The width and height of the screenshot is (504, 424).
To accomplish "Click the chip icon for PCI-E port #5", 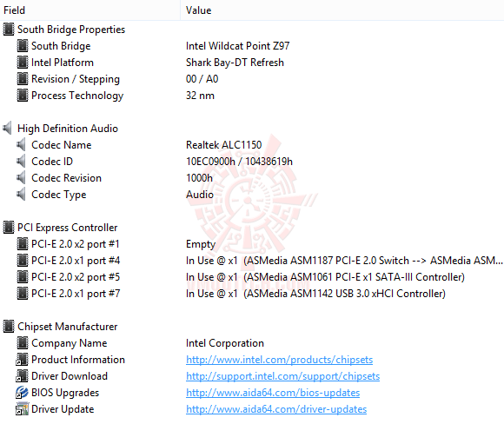I will tap(23, 277).
